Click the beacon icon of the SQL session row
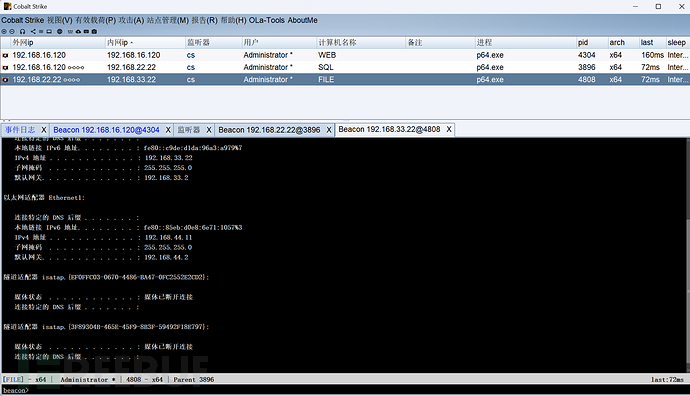690x396 pixels. (5, 68)
